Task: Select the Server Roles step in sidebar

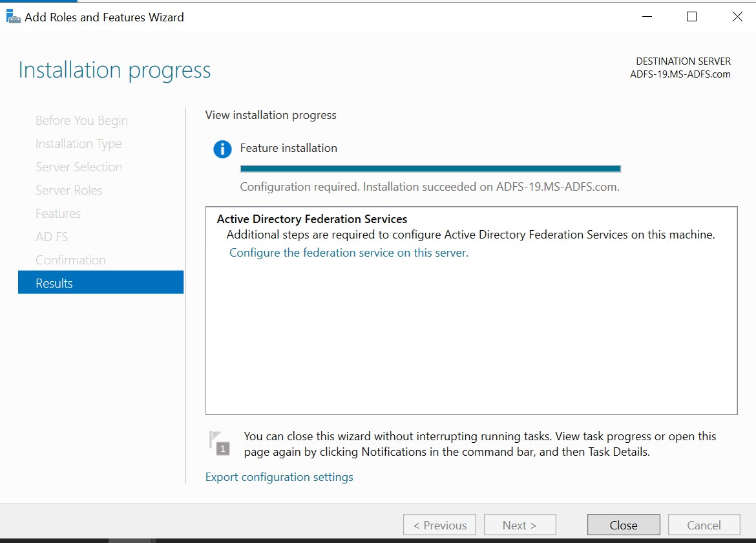Action: point(69,191)
